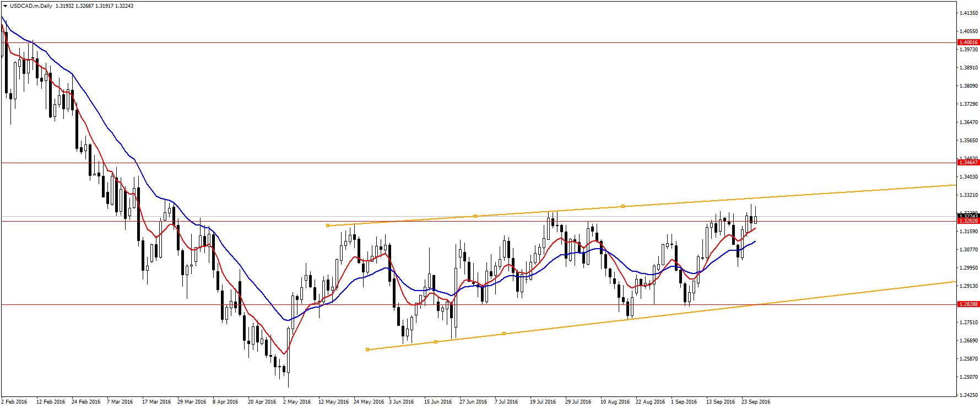Viewport: 980px width, 408px height.
Task: Click the 20 Apr 2016 date label
Action: pyautogui.click(x=262, y=402)
